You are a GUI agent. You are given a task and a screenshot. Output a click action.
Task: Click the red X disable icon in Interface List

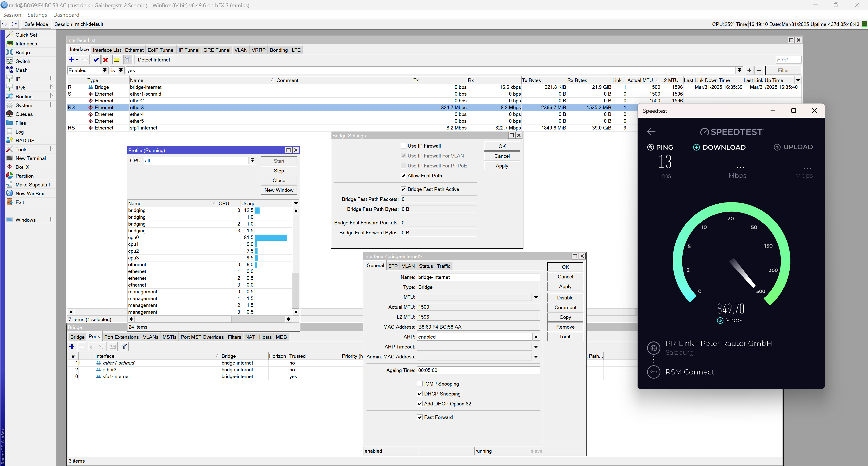(105, 60)
